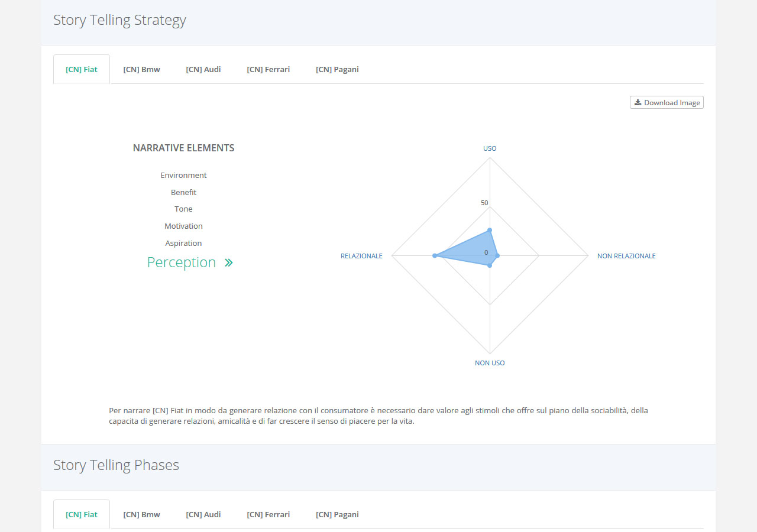Viewport: 757px width, 532px height.
Task: Pick the Aspiration narrative element
Action: 183,243
